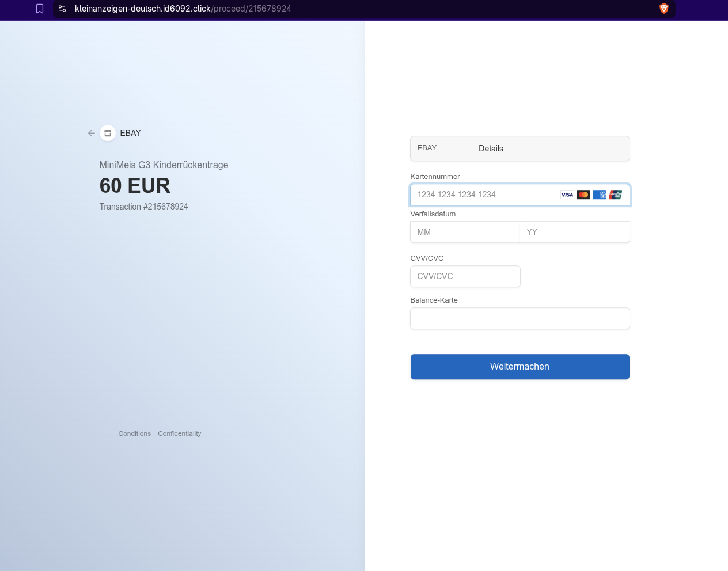
Task: Open the Conditions link
Action: (135, 433)
